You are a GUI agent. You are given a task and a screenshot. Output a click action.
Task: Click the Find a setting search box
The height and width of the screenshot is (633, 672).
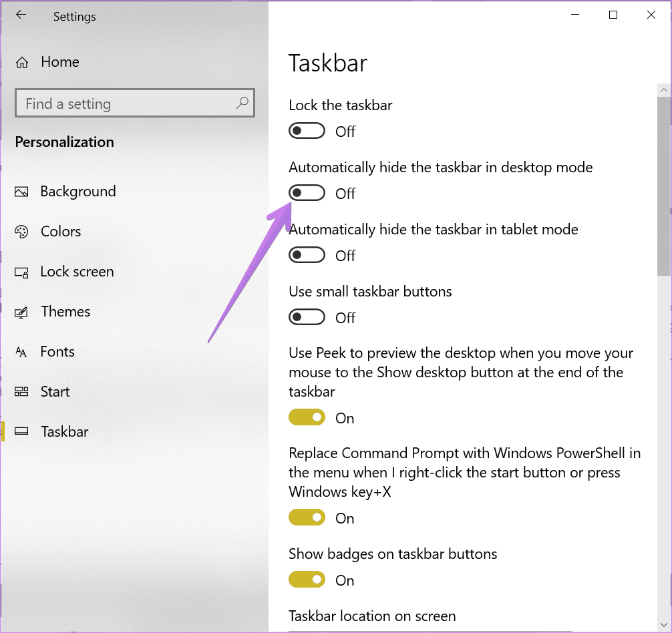click(135, 103)
